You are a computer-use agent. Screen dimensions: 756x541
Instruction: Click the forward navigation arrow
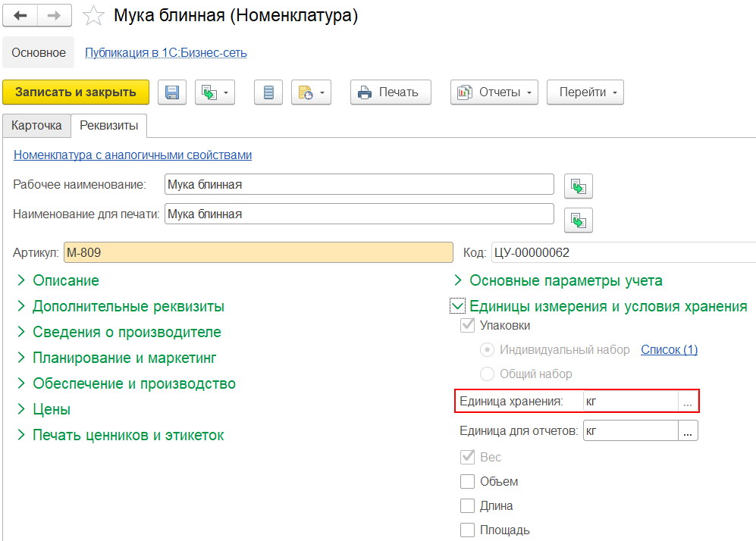point(54,15)
